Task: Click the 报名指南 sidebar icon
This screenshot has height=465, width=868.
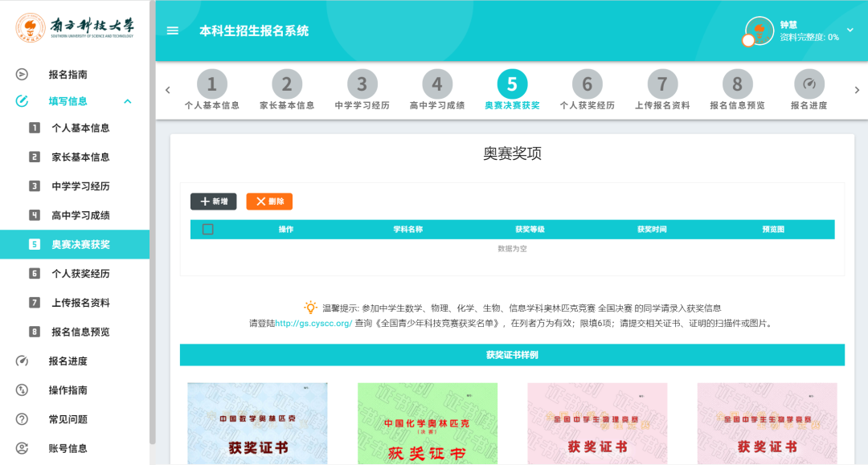Action: 23,75
